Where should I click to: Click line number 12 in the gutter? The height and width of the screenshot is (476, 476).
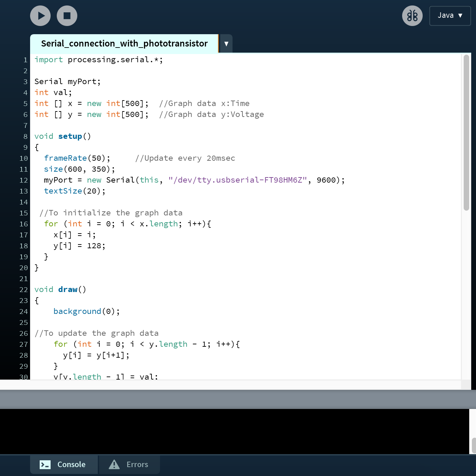(x=24, y=180)
